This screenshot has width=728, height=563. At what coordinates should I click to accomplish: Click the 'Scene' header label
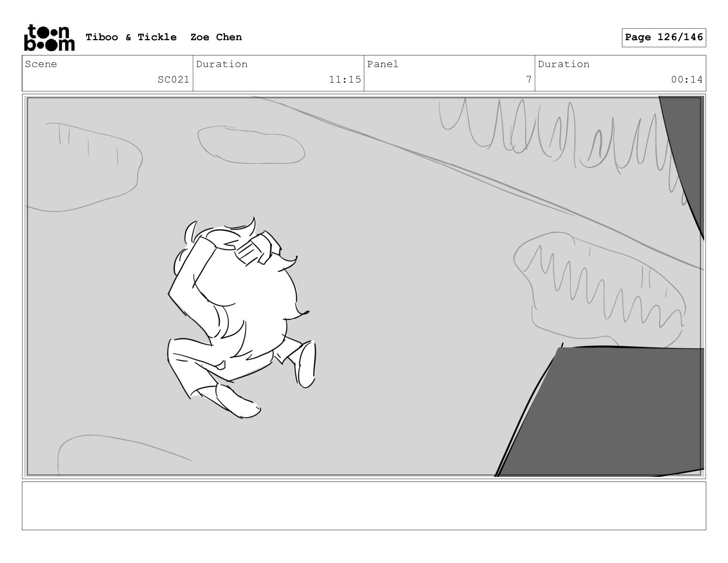[x=41, y=64]
